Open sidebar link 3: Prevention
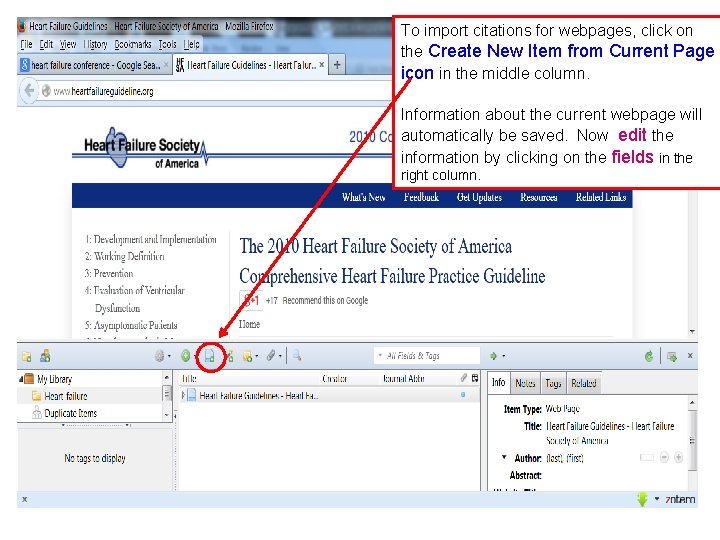 [x=109, y=274]
